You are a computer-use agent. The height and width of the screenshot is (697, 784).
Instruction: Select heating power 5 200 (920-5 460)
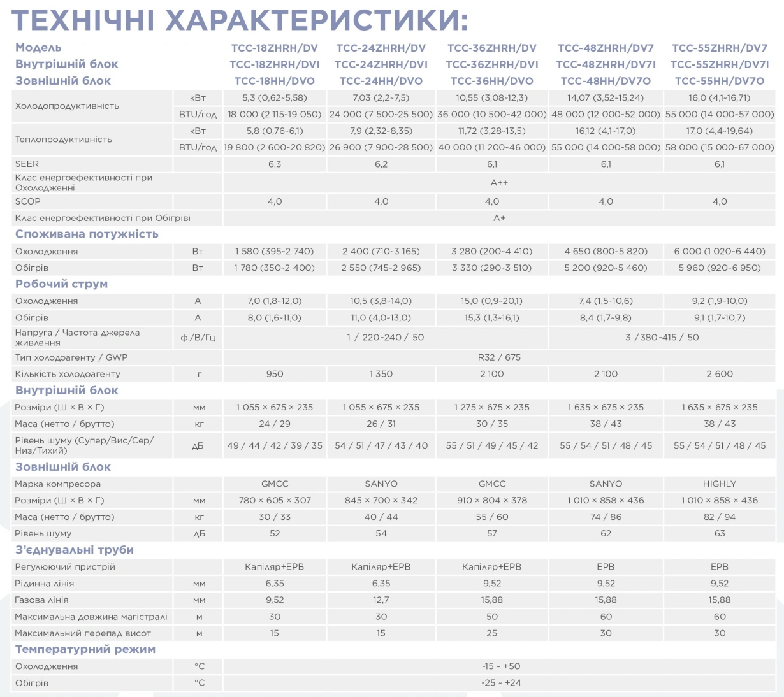606,268
